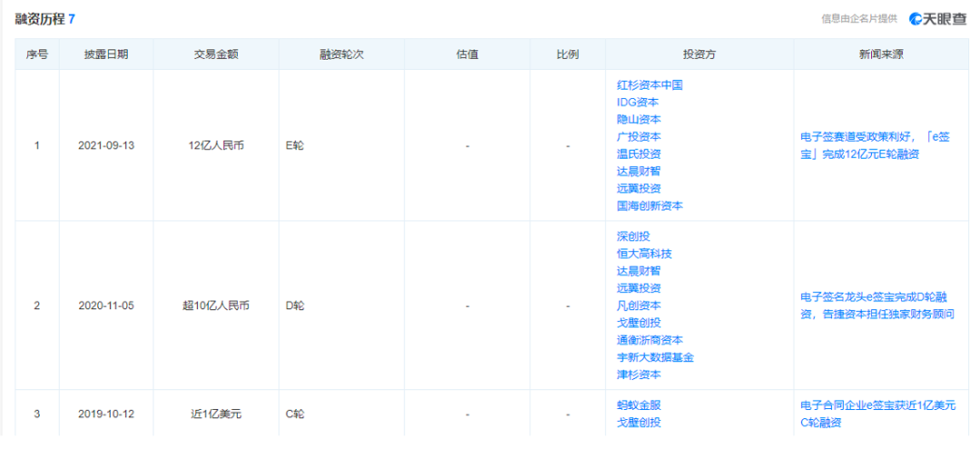Click the 投资方 column header

point(700,54)
